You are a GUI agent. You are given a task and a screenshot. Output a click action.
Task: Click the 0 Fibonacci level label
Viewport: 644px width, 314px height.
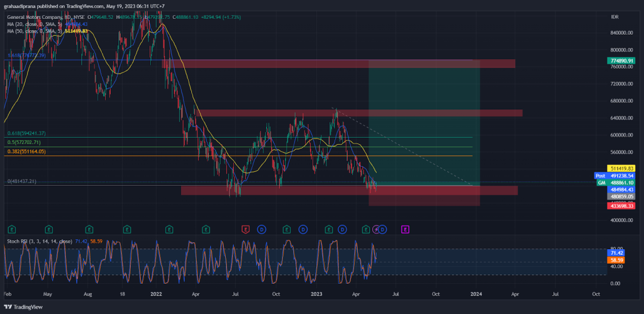22,181
